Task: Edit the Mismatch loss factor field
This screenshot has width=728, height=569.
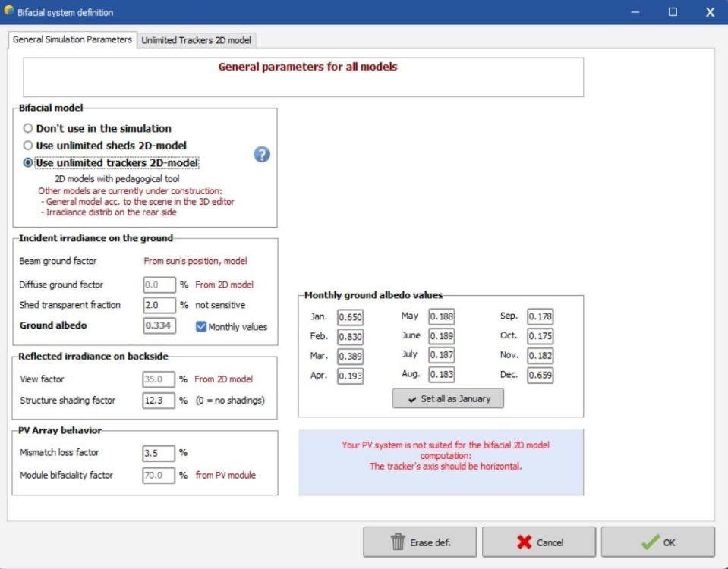Action: coord(159,453)
